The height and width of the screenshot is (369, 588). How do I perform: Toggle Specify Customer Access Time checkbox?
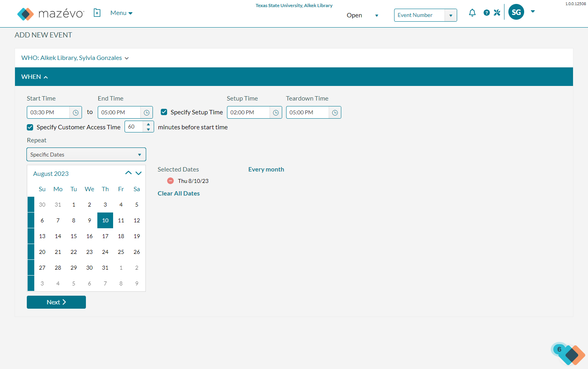coord(30,127)
